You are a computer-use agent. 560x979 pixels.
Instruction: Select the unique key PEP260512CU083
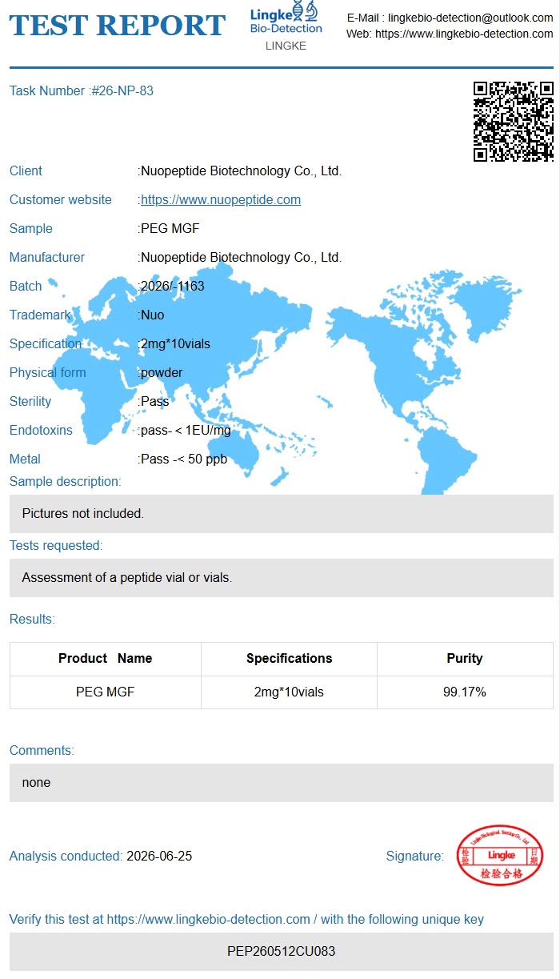tap(282, 952)
